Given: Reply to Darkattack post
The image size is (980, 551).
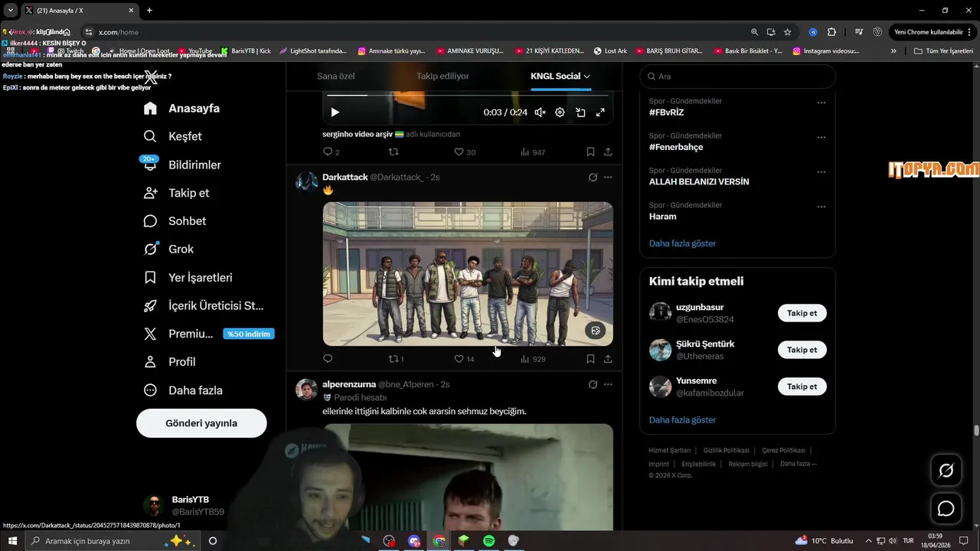Looking at the screenshot, I should pyautogui.click(x=328, y=359).
